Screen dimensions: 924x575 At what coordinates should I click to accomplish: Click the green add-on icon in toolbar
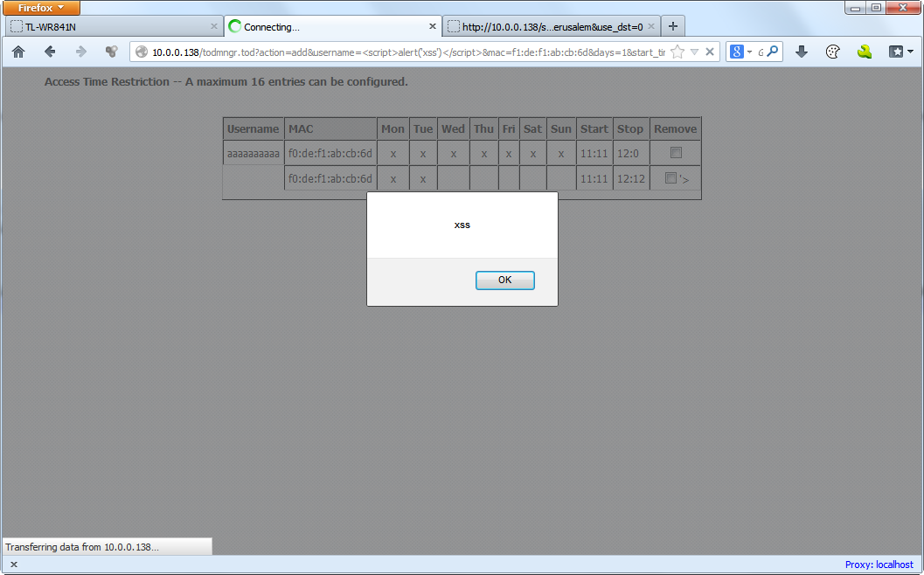[865, 52]
